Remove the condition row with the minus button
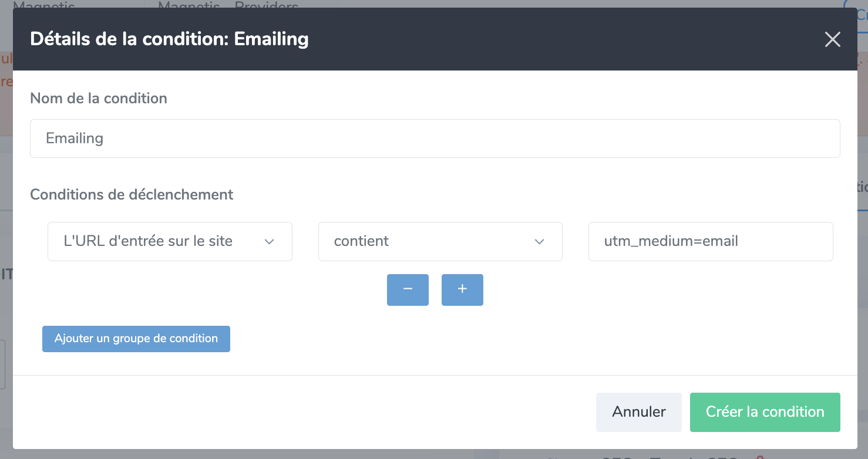 (408, 289)
